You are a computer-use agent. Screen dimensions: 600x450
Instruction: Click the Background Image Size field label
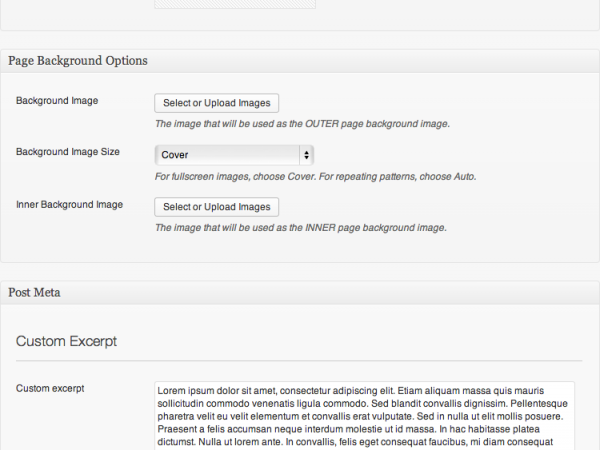68,152
